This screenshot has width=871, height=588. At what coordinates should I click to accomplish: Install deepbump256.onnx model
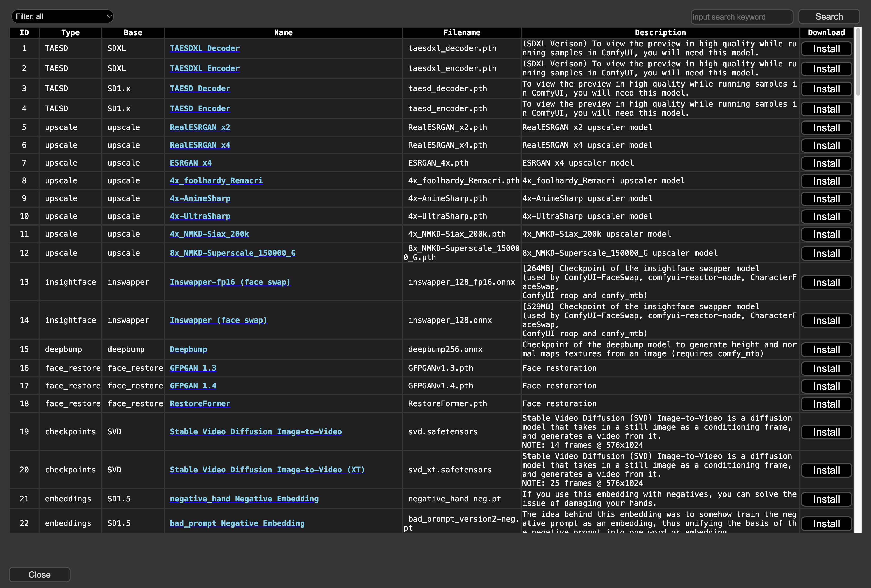[x=826, y=350]
